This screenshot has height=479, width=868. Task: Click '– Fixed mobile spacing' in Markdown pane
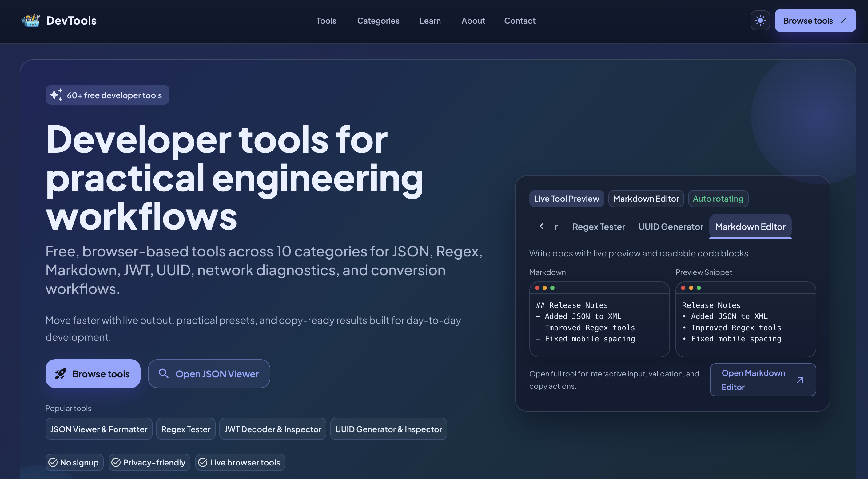pos(585,339)
